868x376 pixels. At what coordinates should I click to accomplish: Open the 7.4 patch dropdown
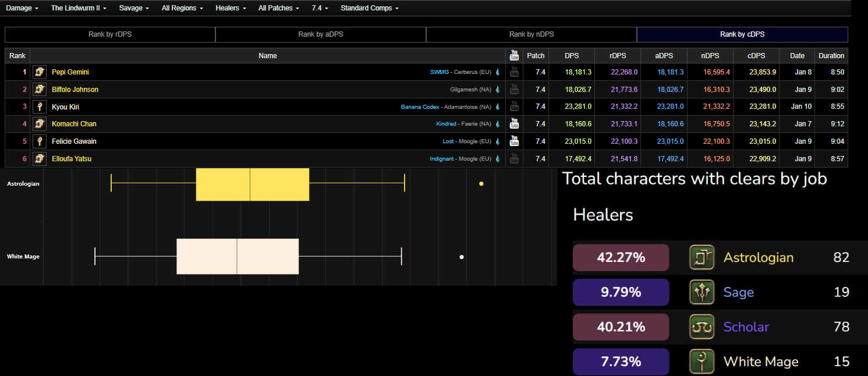click(x=320, y=8)
